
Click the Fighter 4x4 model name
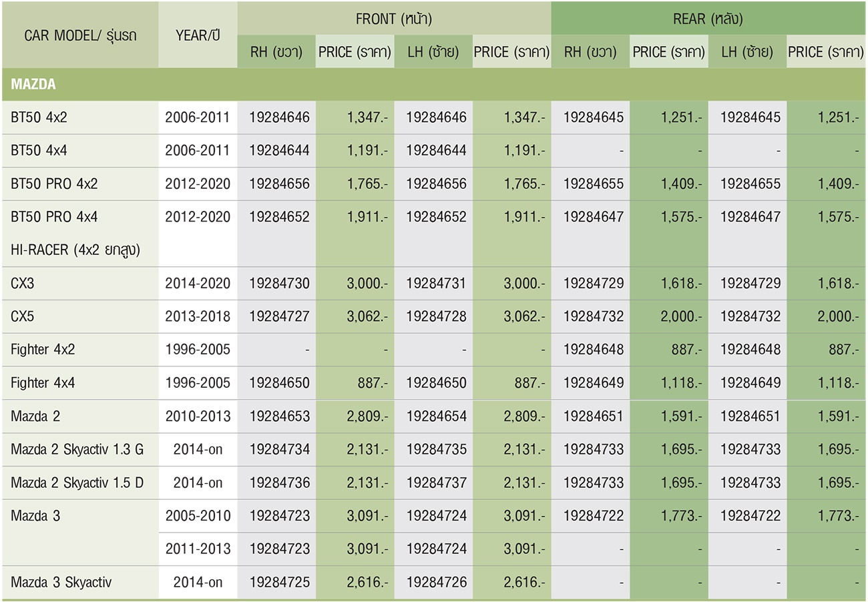point(43,383)
